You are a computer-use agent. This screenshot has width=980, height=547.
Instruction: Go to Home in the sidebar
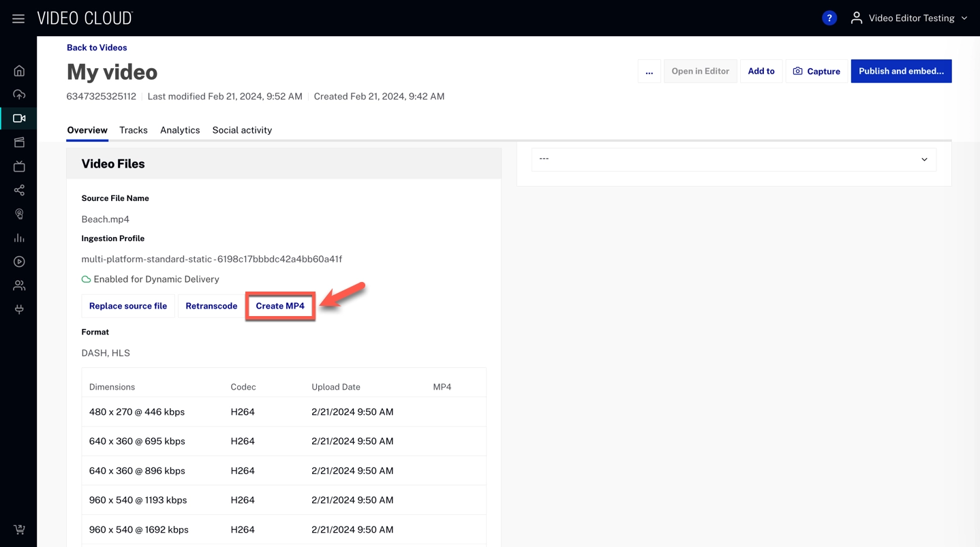coord(19,71)
